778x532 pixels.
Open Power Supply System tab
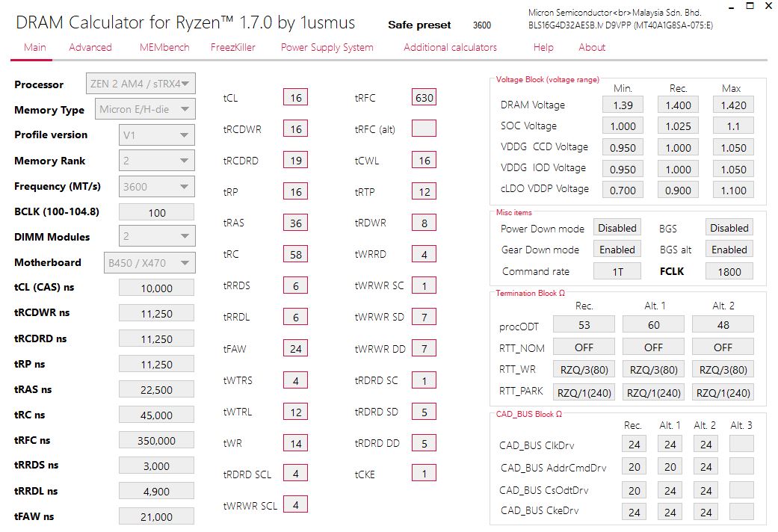[327, 48]
